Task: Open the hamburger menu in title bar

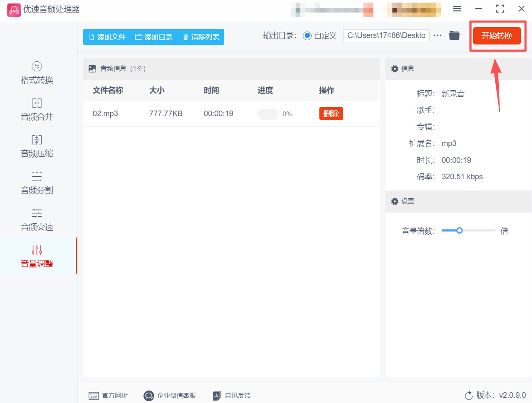Action: click(x=457, y=8)
